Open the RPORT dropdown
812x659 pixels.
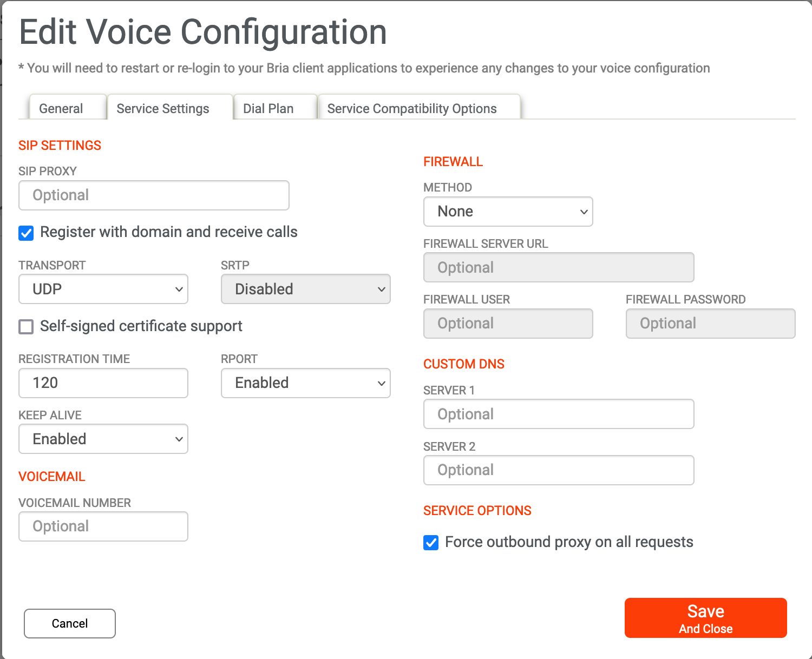point(305,383)
